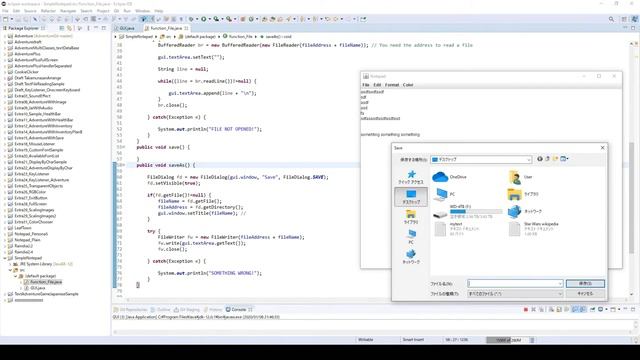Screen dimensions: 640x360
Task: Toggle Pin Console in Console toolbar
Action: pos(593,310)
